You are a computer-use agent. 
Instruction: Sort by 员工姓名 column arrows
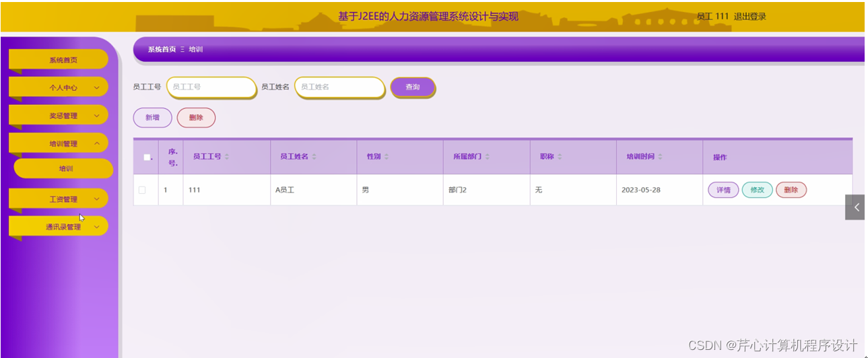click(314, 157)
